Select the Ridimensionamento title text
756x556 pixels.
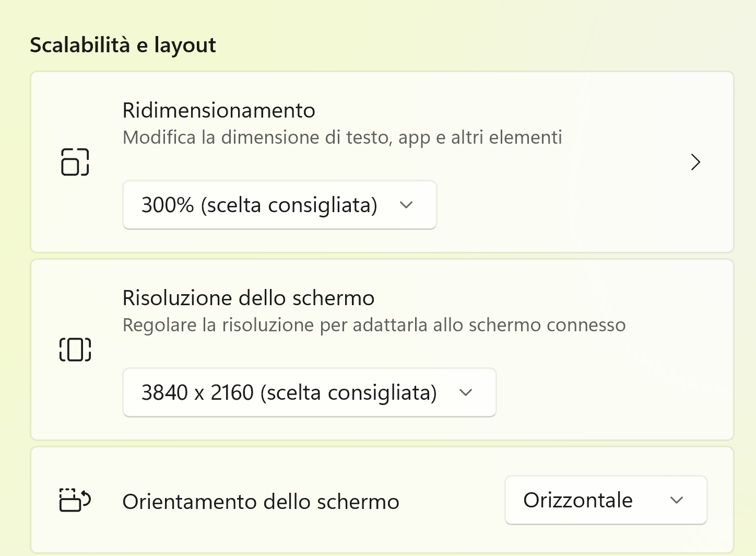(x=219, y=111)
